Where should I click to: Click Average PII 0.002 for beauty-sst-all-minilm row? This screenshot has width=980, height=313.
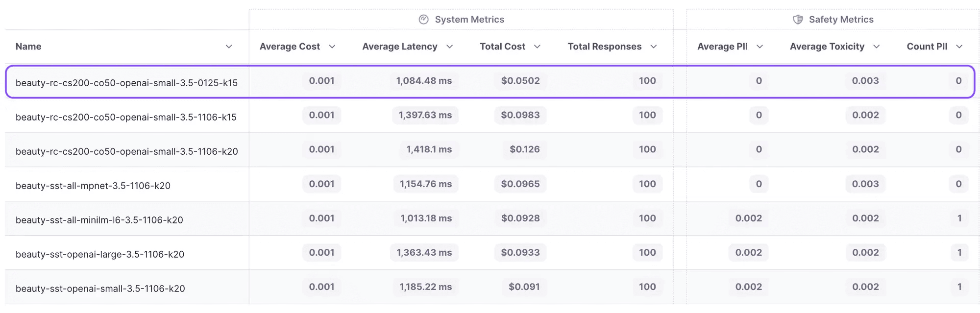[x=749, y=218]
